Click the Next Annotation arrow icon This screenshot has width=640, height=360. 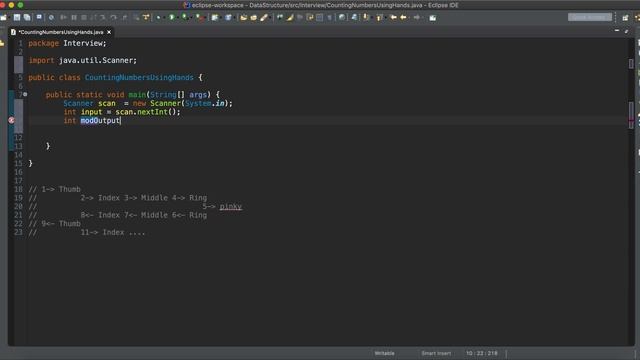coord(366,18)
